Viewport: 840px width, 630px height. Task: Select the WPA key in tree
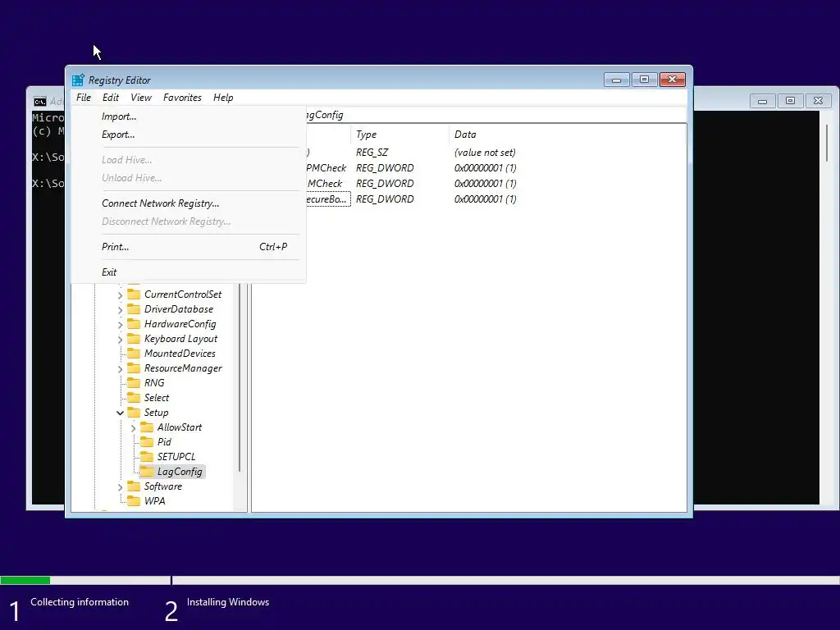point(154,501)
